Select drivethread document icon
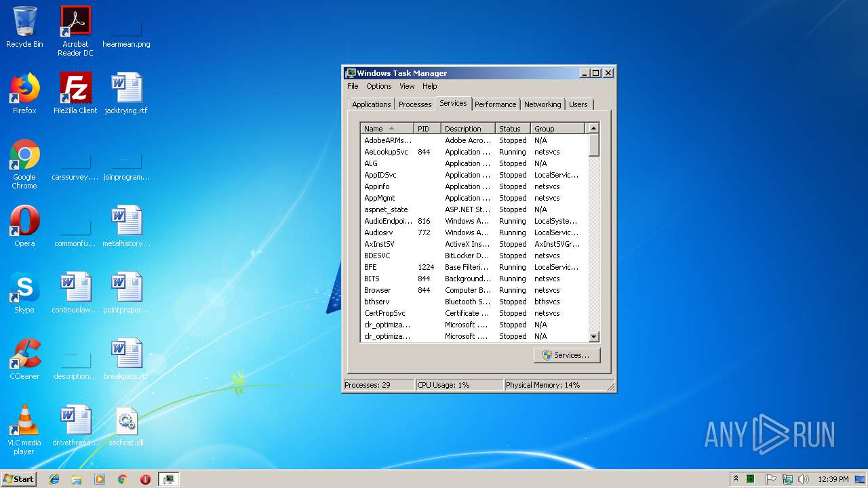Viewport: 868px width, 488px height. [x=75, y=426]
